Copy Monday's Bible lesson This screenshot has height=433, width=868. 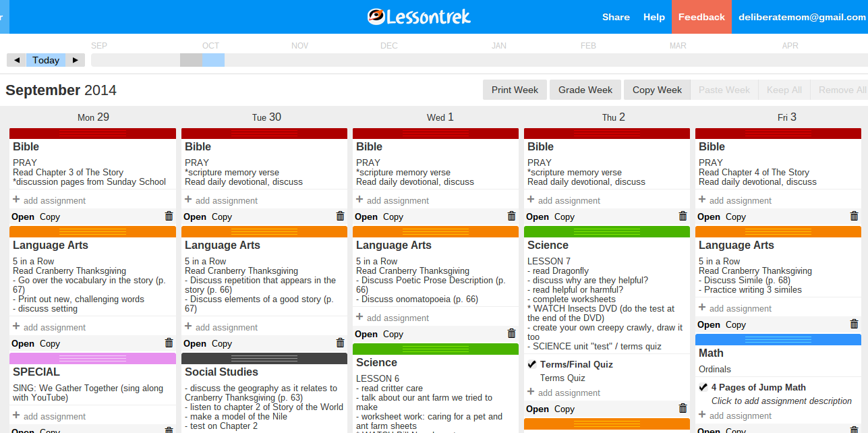[x=50, y=216]
